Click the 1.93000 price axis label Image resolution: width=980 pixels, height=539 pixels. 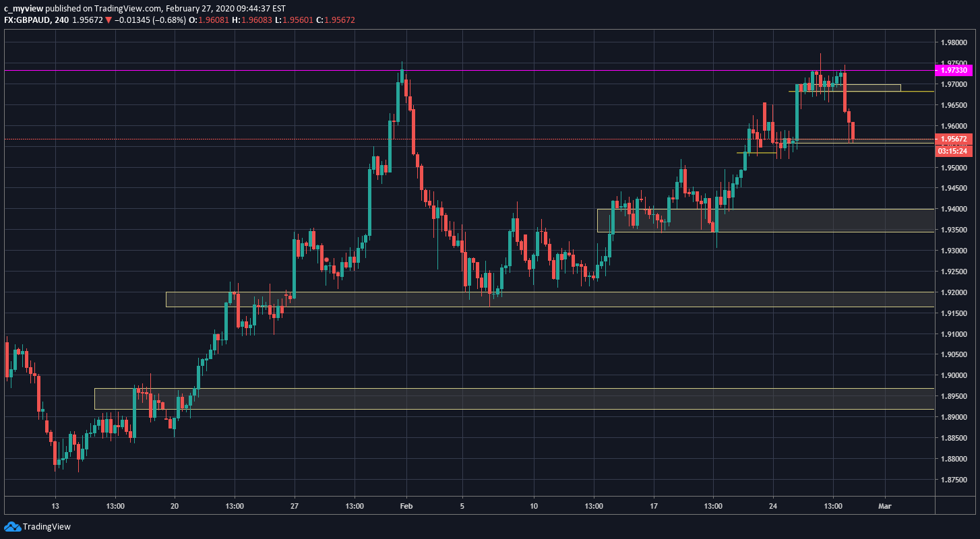pyautogui.click(x=954, y=251)
